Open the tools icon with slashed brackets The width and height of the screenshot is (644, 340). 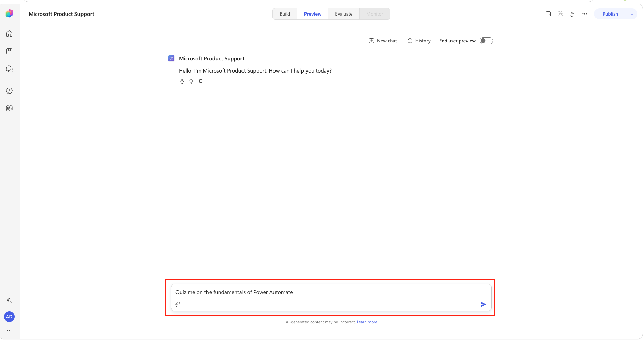click(x=9, y=91)
